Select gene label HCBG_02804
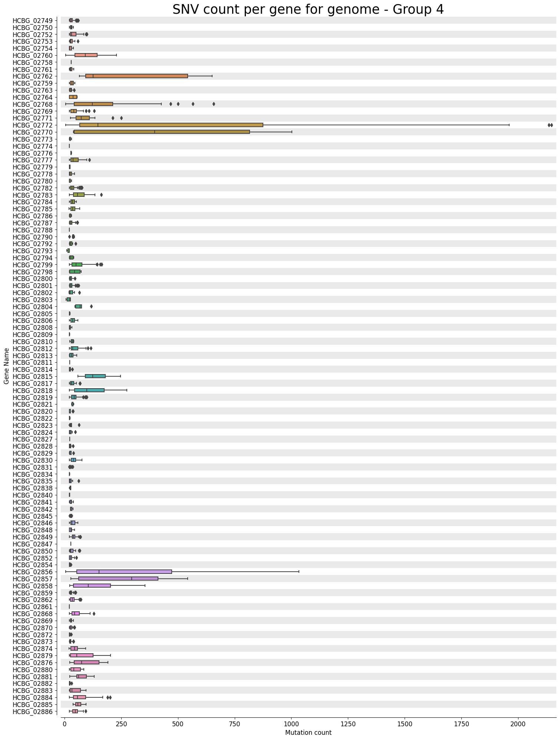560x740 pixels. coord(30,307)
